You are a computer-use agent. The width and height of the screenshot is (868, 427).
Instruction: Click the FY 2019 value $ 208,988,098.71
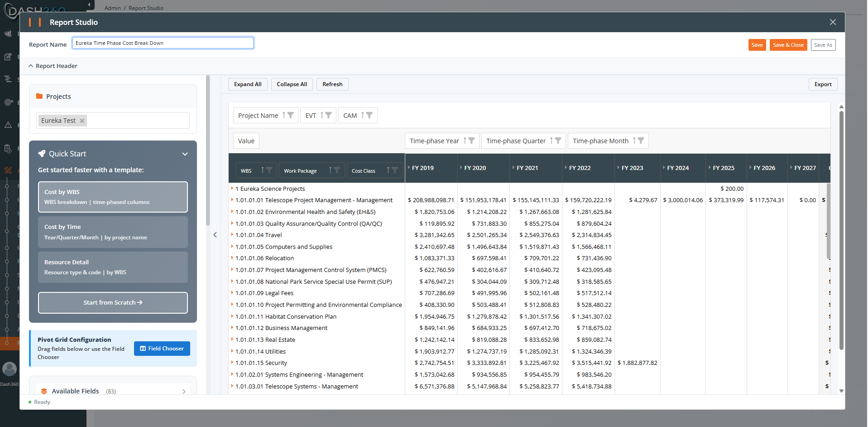[x=431, y=200]
